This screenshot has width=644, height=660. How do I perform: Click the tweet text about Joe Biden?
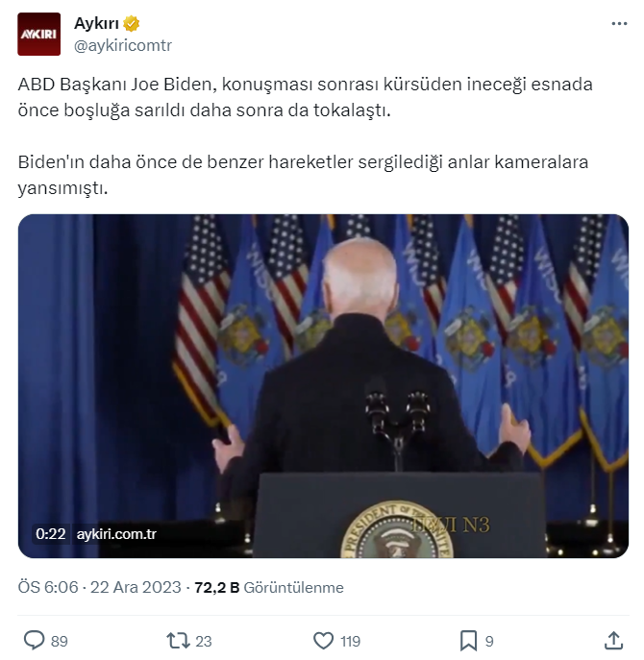coord(305,136)
